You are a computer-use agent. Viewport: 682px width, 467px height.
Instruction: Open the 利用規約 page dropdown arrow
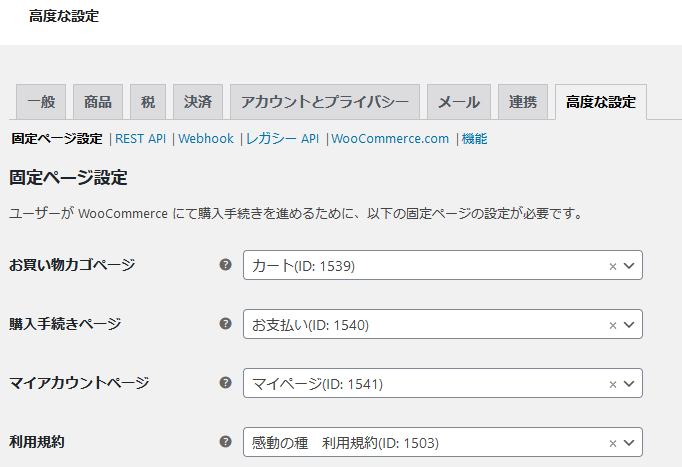point(629,443)
